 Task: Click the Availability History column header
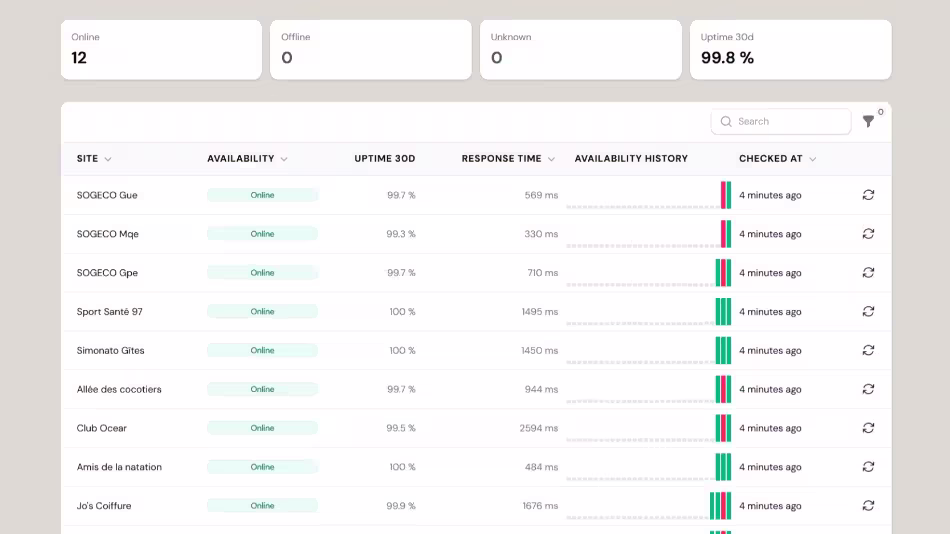631,158
